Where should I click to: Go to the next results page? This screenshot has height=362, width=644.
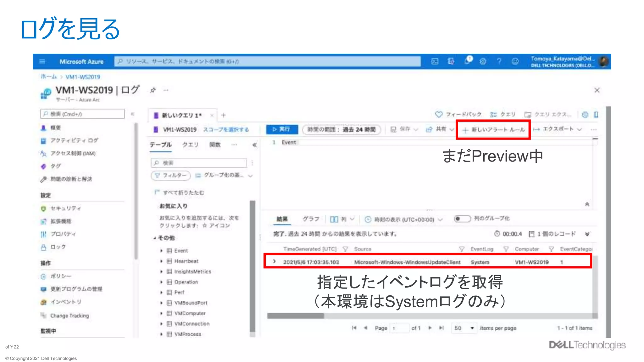[x=430, y=328]
